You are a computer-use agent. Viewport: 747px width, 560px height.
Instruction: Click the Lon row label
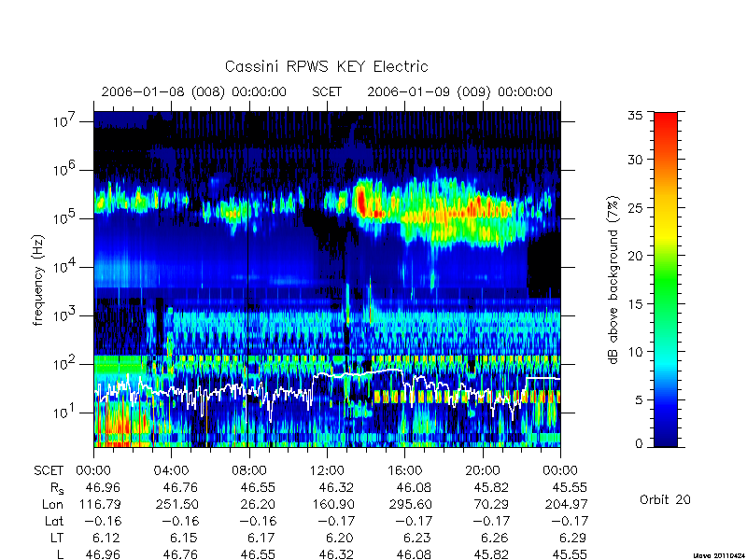52,504
